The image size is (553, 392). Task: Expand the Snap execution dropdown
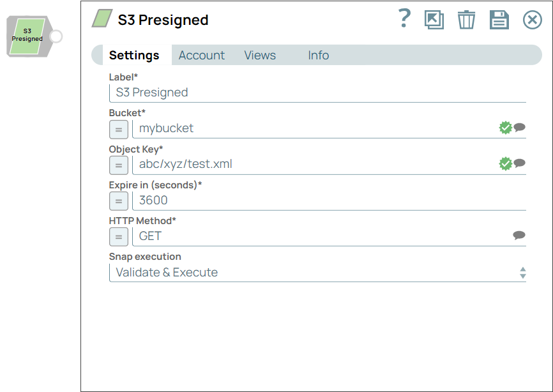522,273
